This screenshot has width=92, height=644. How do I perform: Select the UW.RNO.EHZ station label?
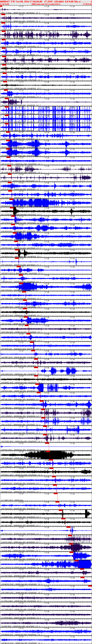coord(21,391)
